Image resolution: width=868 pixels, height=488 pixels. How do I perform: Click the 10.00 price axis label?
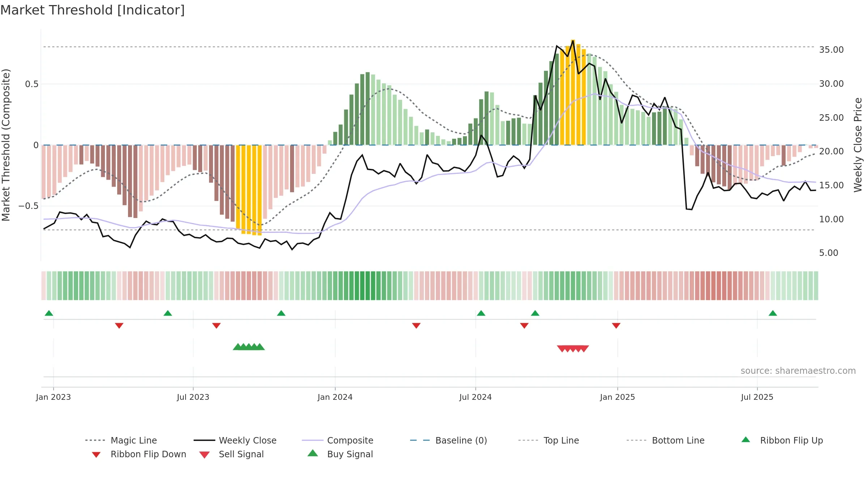coord(831,219)
